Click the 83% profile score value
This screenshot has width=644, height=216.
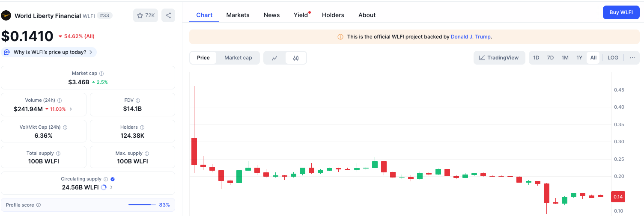point(164,205)
